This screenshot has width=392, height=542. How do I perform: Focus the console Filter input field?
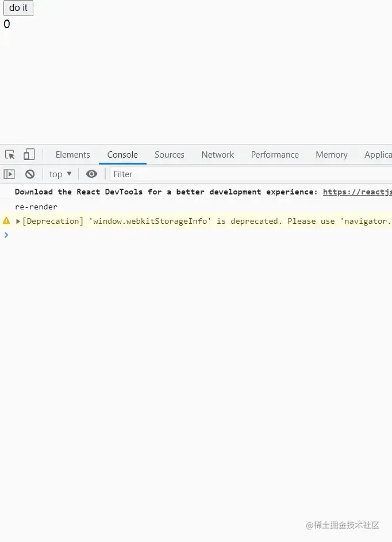tap(251, 174)
